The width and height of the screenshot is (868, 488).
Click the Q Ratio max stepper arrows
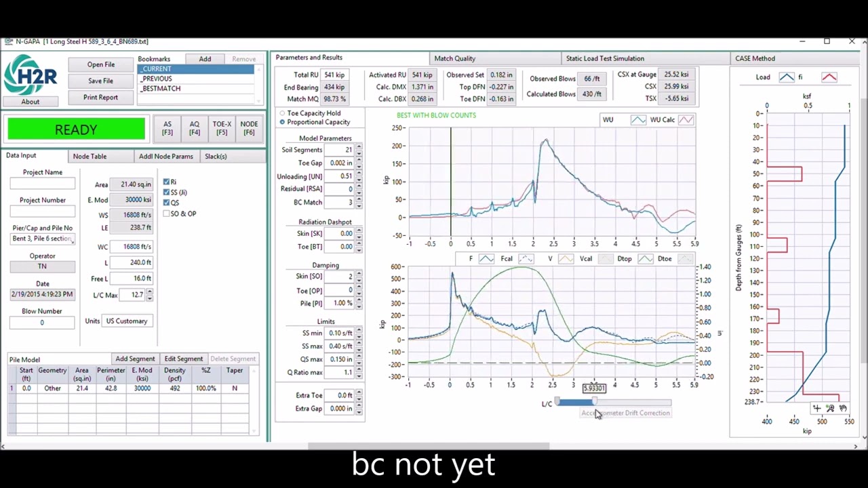click(x=359, y=373)
